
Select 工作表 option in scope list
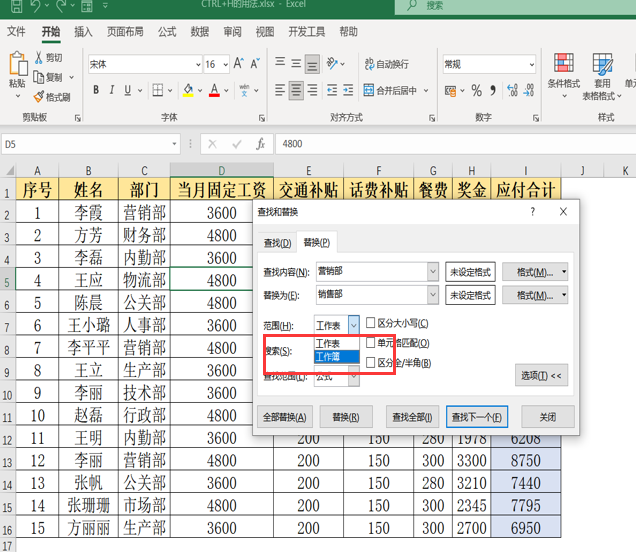337,344
